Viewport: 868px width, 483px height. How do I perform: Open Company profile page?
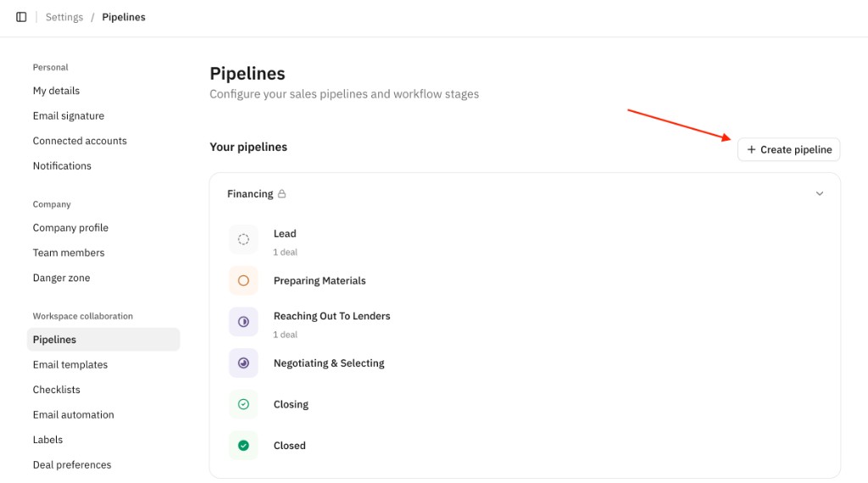(x=70, y=228)
